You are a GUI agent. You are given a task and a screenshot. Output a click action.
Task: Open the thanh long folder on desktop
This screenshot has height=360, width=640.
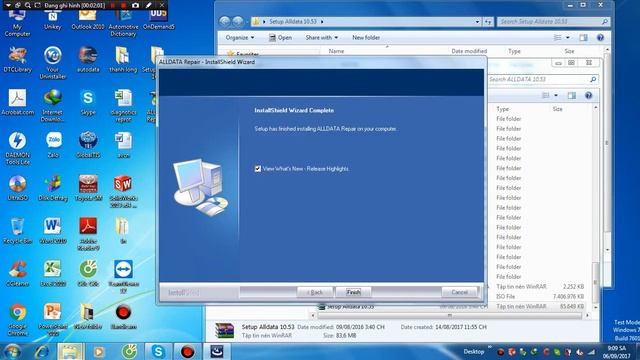[123, 59]
